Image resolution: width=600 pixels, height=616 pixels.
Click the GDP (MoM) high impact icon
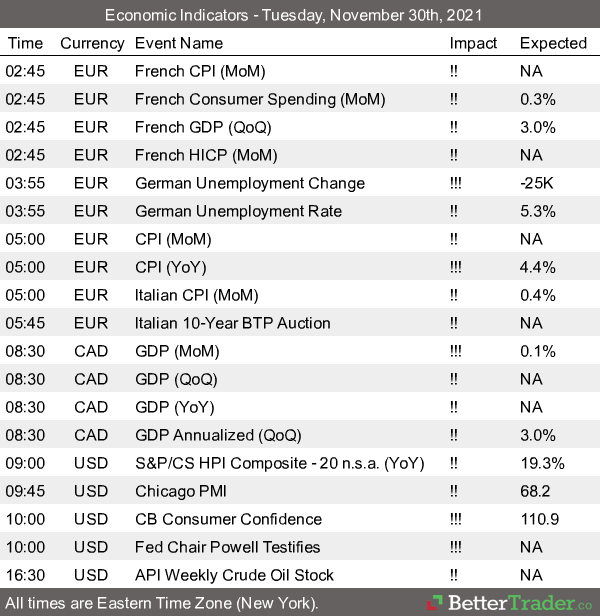458,351
